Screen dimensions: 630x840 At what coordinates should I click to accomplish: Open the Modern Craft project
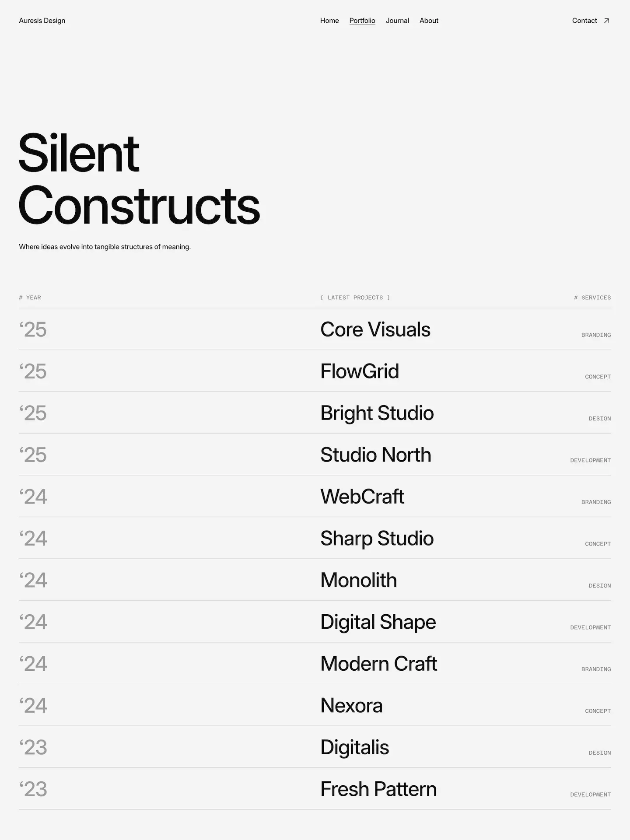(x=379, y=664)
